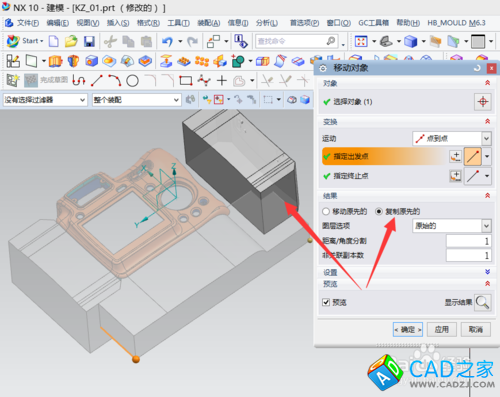Click the Undo arrow icon
The image size is (500, 397).
(x=167, y=41)
